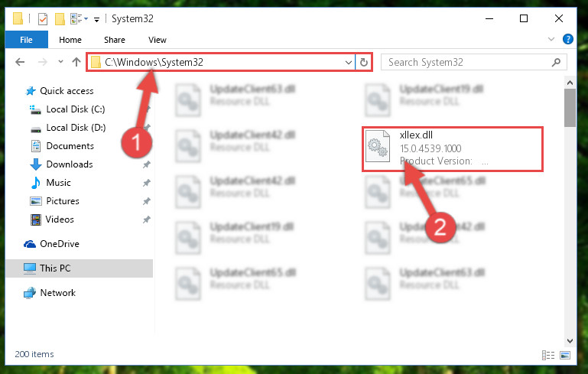Viewport: 588px width, 374px height.
Task: Select OneDrive in navigation pane
Action: (59, 244)
